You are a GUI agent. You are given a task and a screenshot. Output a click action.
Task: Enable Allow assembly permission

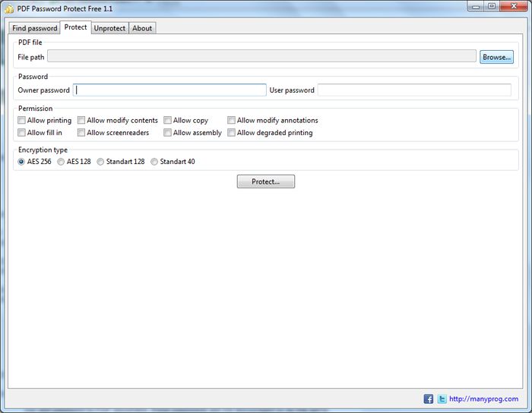[167, 132]
